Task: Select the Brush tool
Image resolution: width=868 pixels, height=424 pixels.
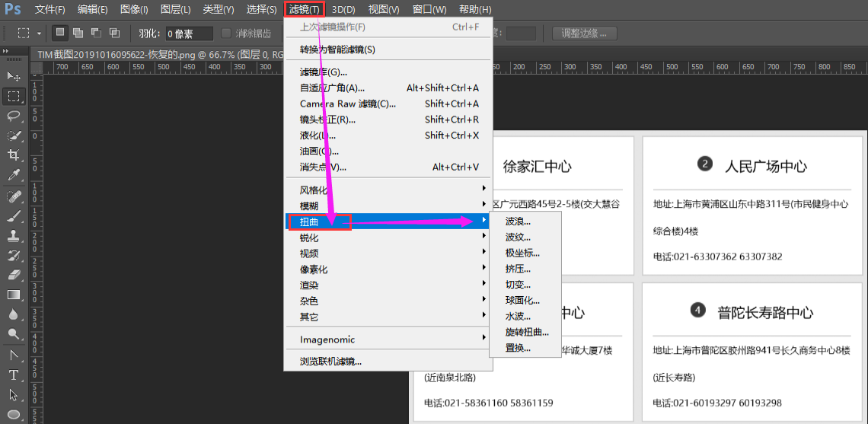Action: click(14, 216)
